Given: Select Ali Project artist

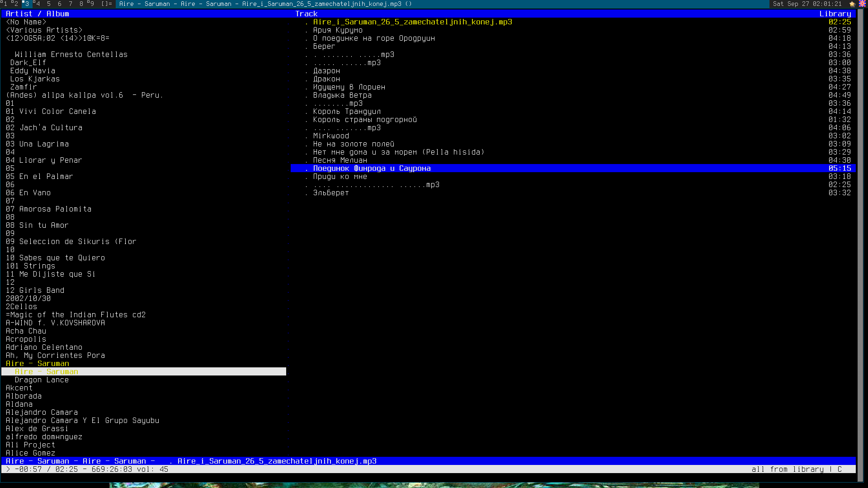Looking at the screenshot, I should click(x=30, y=445).
